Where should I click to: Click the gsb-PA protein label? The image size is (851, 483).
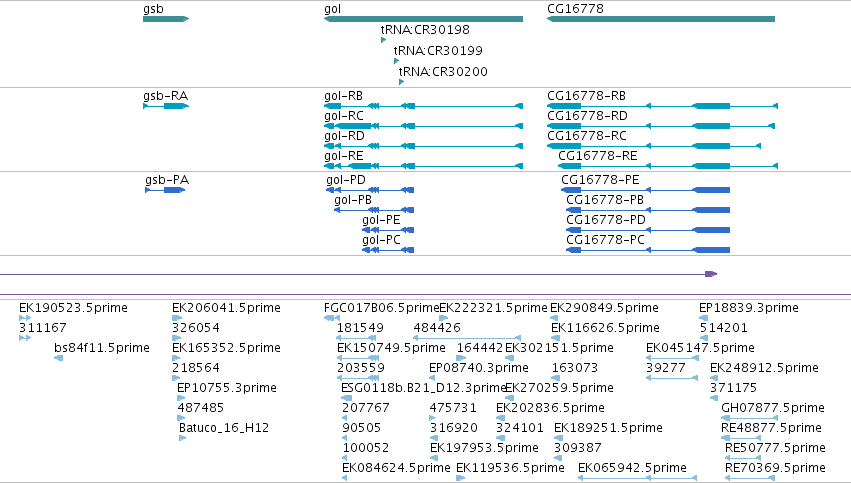[167, 180]
